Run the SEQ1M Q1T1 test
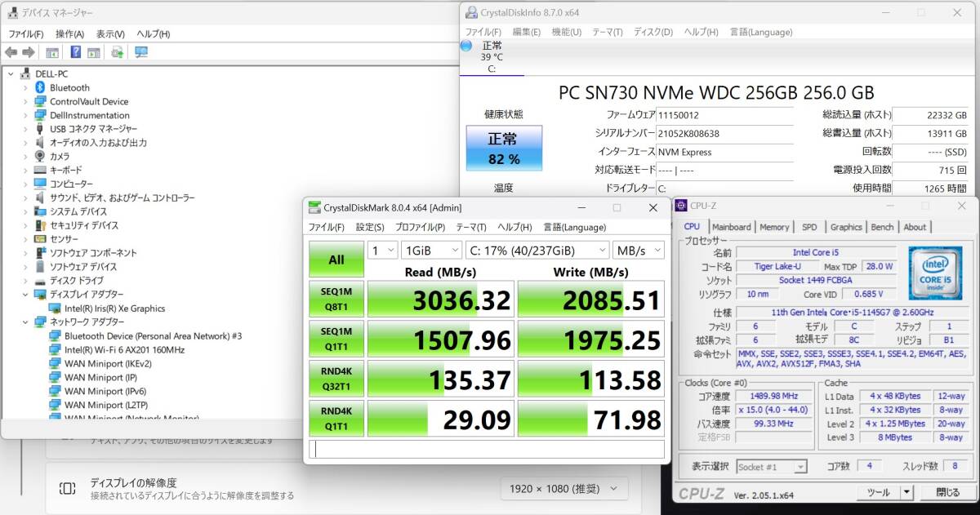 click(x=336, y=339)
